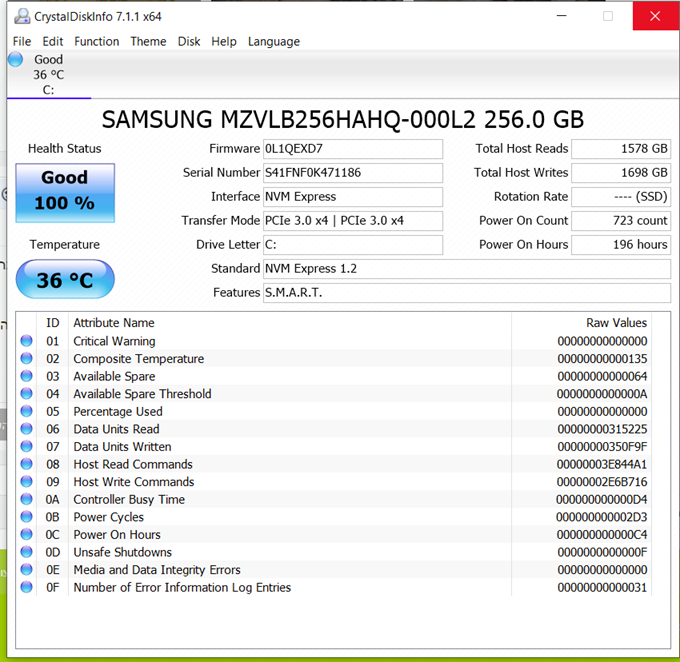
Task: Open the File menu
Action: point(22,42)
